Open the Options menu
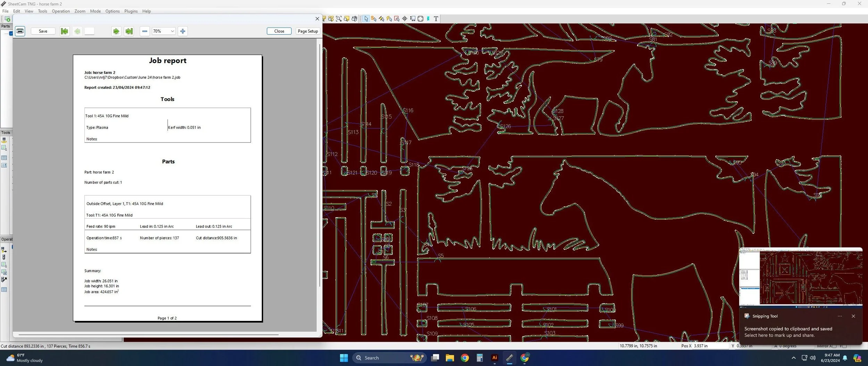Viewport: 868px width, 366px height. 112,11
